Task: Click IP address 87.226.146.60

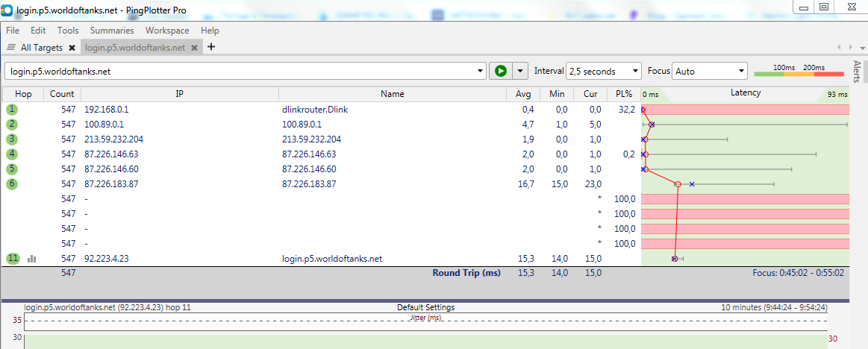Action: (x=111, y=169)
